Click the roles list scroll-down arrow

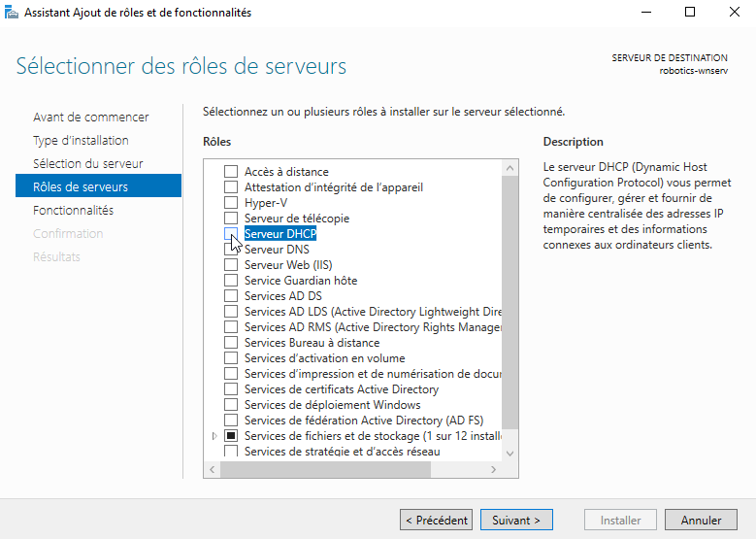click(x=510, y=454)
